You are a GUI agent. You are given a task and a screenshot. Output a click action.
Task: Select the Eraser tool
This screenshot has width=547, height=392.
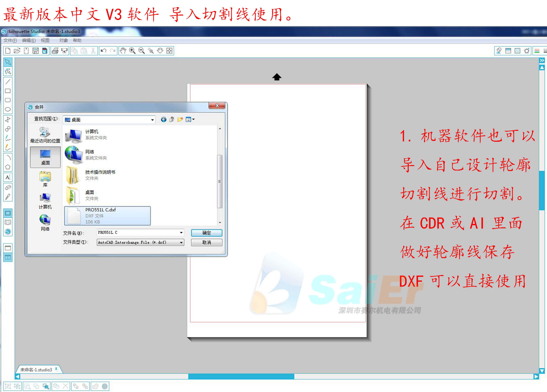8,187
